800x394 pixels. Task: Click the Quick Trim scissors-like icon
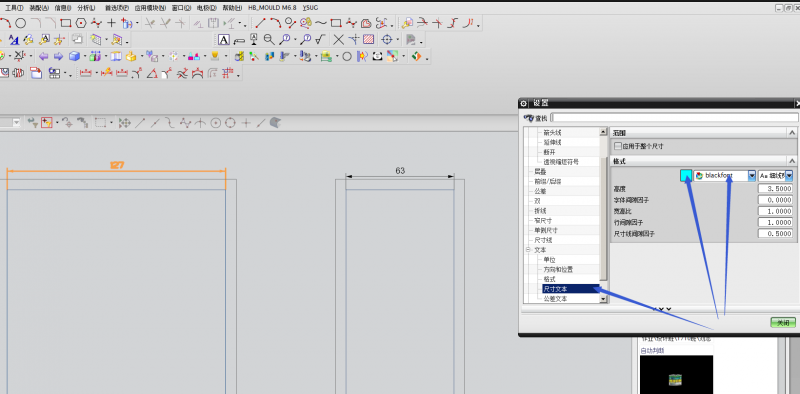(149, 23)
